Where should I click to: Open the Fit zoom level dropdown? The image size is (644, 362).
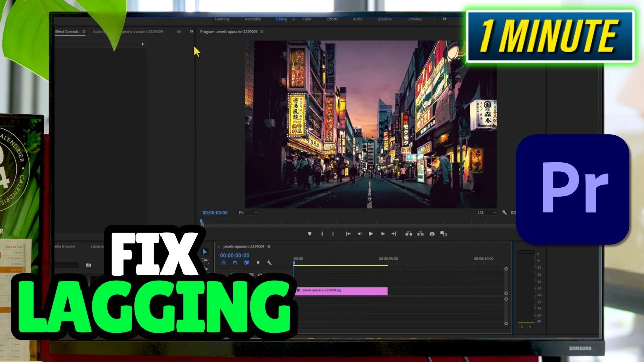point(248,213)
